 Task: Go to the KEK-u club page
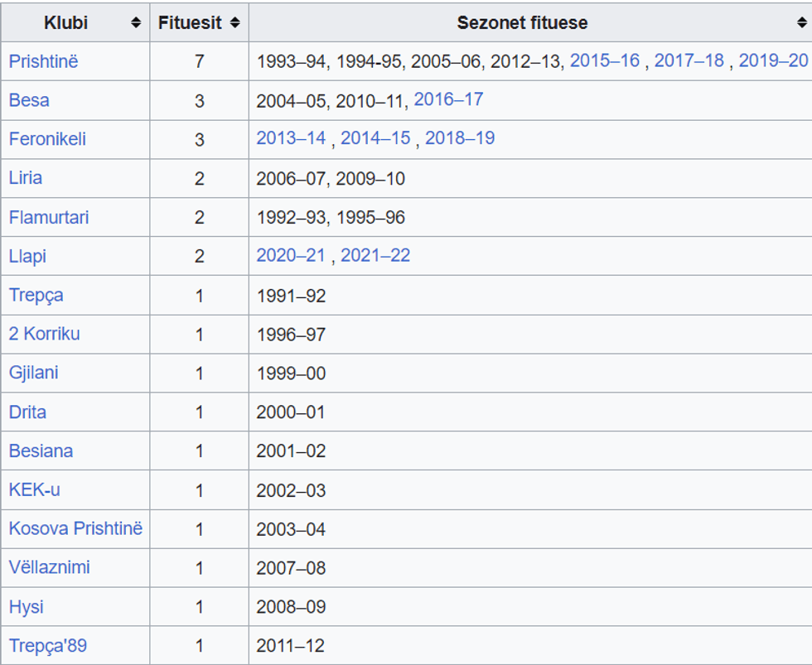(35, 489)
